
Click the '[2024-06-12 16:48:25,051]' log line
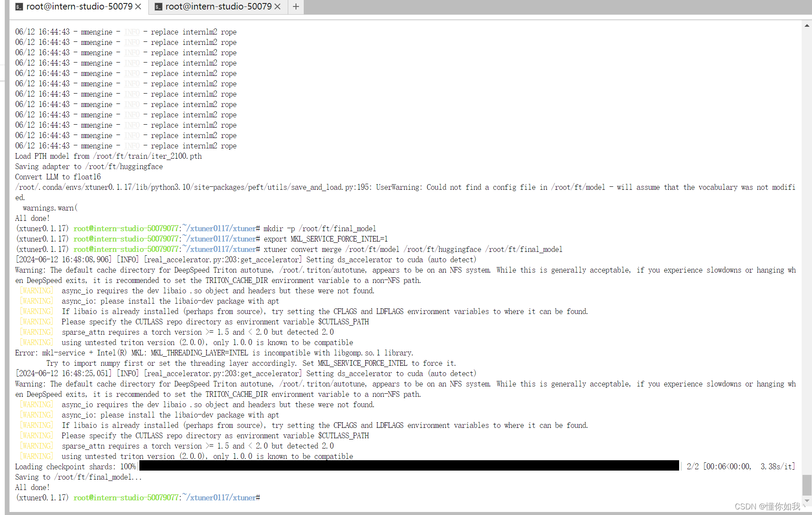[246, 374]
